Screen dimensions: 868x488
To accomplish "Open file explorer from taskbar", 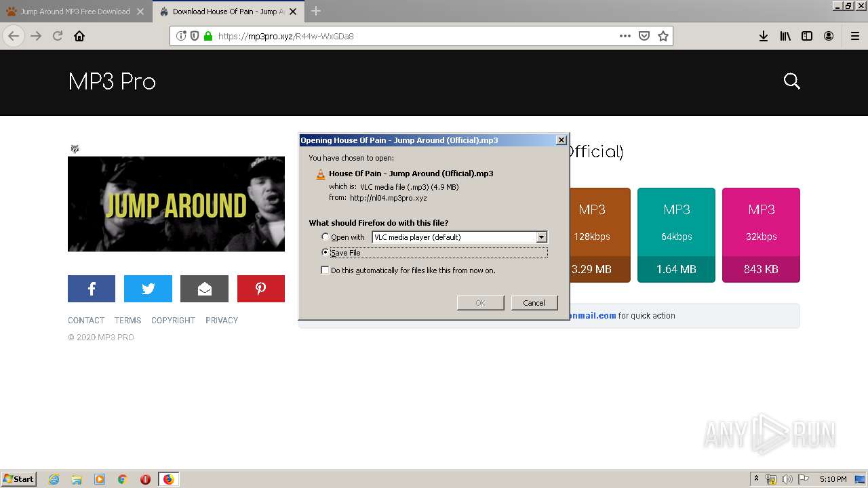I will pos(77,479).
